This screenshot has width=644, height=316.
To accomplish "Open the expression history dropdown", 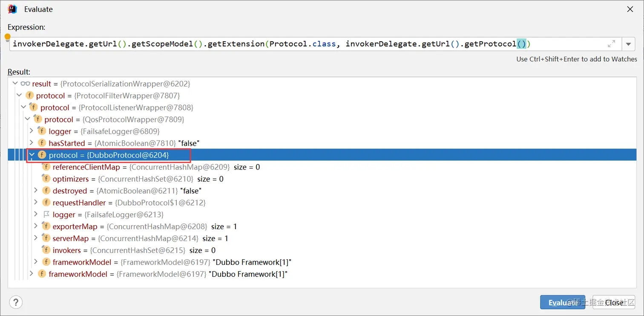I will pos(629,44).
